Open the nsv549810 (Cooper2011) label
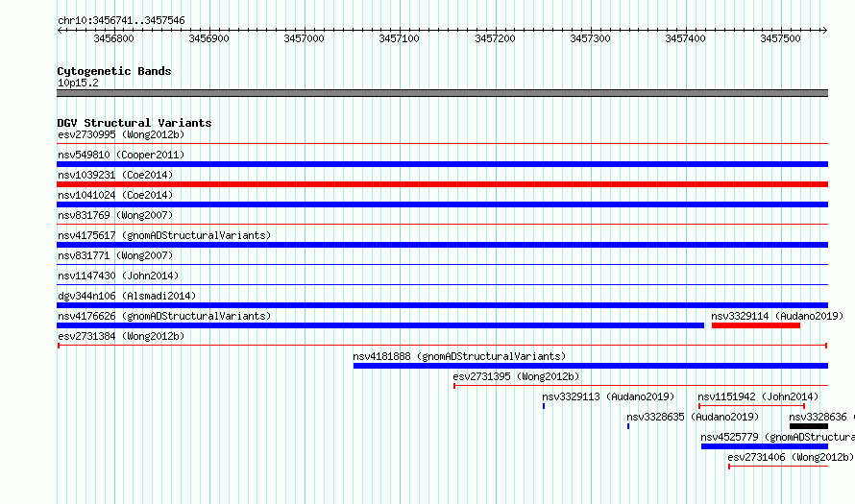The height and width of the screenshot is (504, 855). point(121,155)
